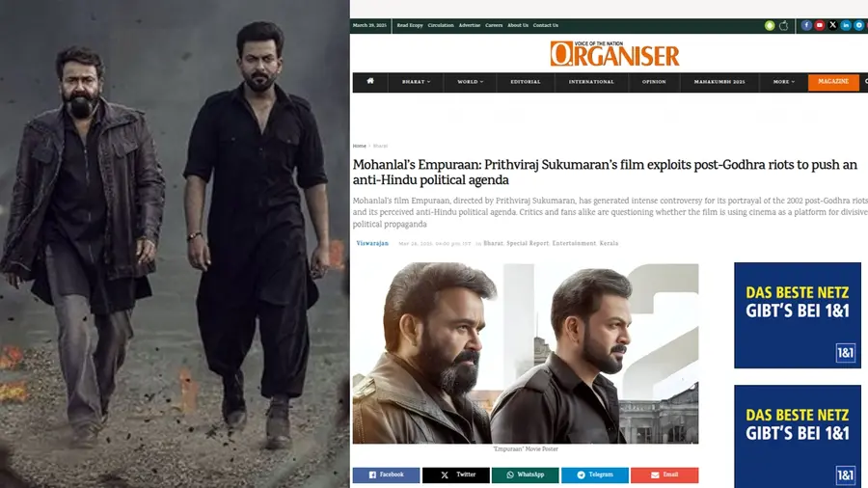Share article via WhatsApp button
This screenshot has width=868, height=488.
coord(526,474)
